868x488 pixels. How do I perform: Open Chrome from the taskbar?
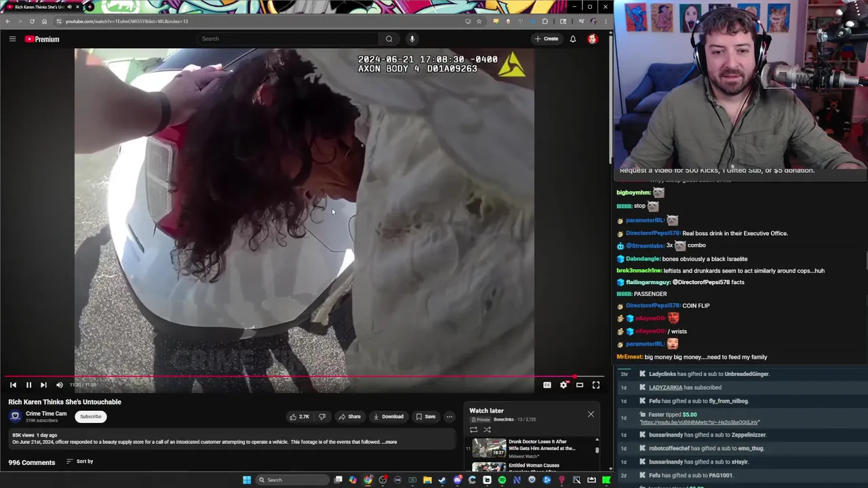[368, 480]
